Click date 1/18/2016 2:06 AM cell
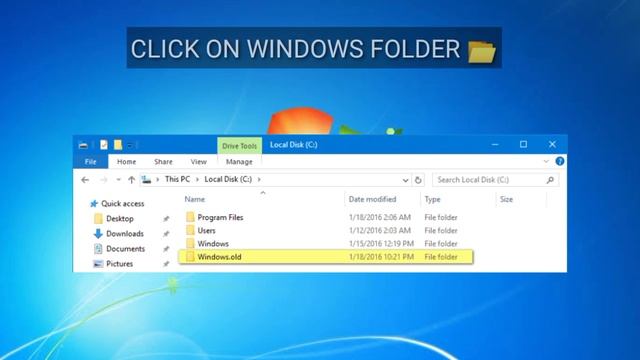The height and width of the screenshot is (360, 640). [x=380, y=217]
